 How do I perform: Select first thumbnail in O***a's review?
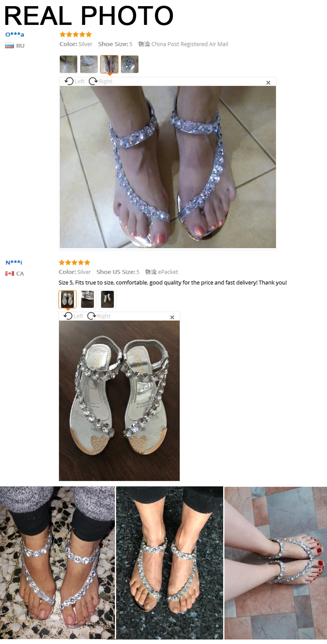[68, 64]
